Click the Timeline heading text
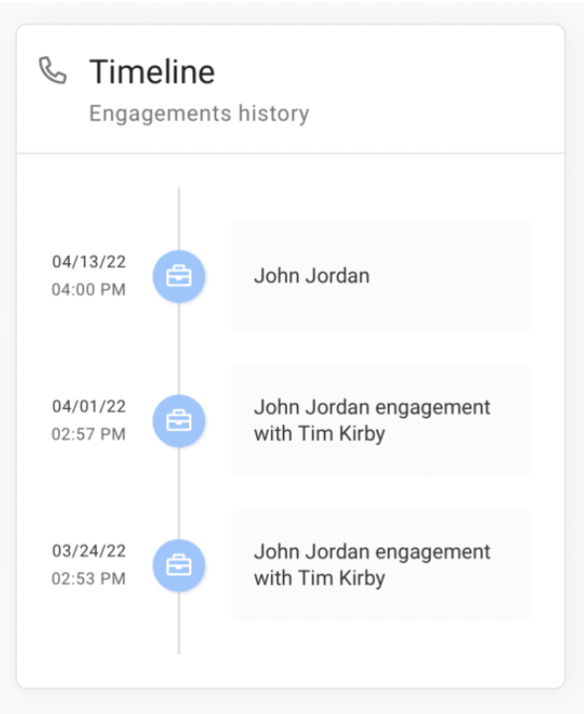Screen dimensions: 588x714 [x=152, y=72]
